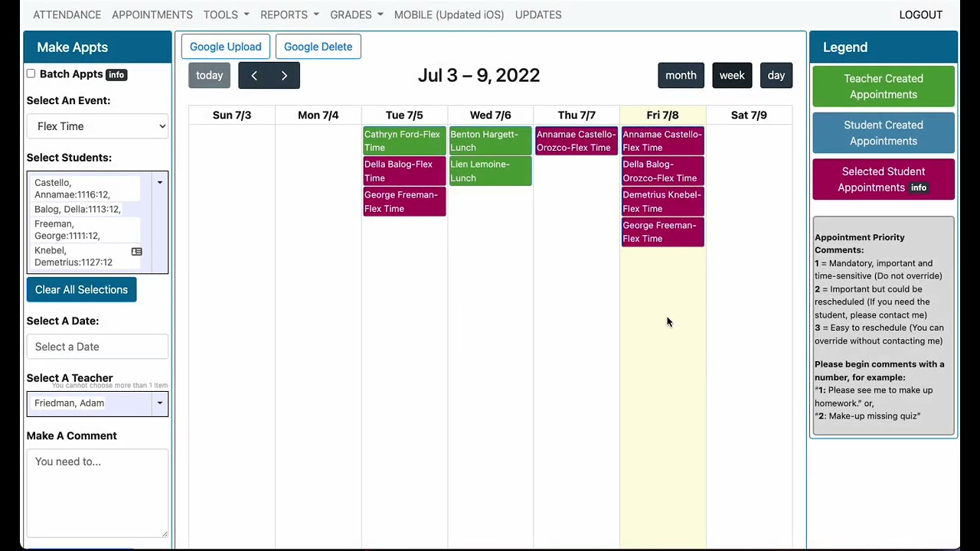Open the Grades menu
The height and width of the screenshot is (551, 980).
coord(356,15)
